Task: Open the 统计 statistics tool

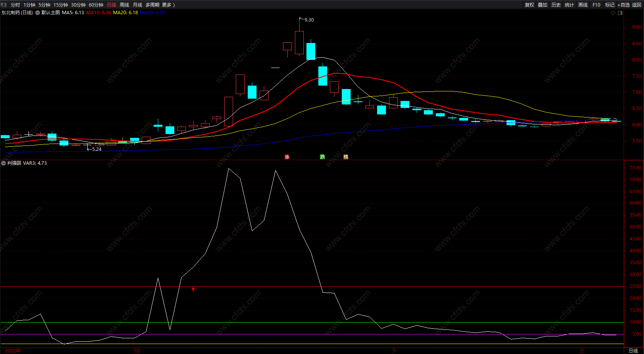Action: click(570, 5)
